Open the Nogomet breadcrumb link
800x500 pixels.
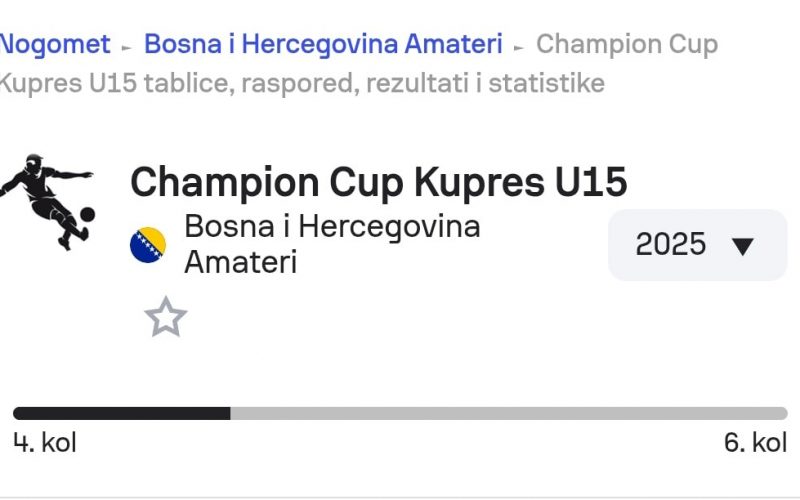pos(56,44)
